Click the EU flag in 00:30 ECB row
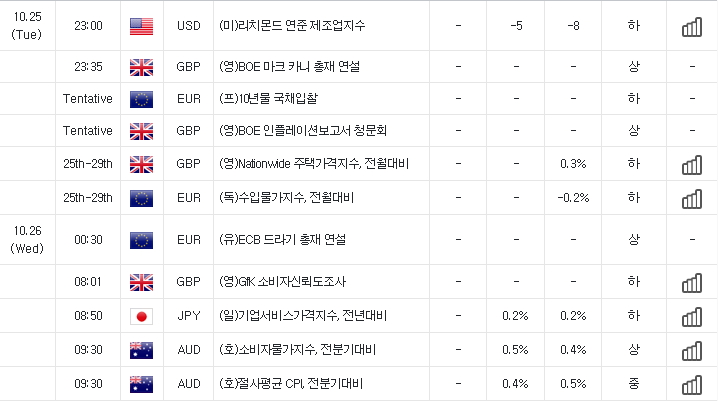The width and height of the screenshot is (718, 401). click(x=141, y=240)
